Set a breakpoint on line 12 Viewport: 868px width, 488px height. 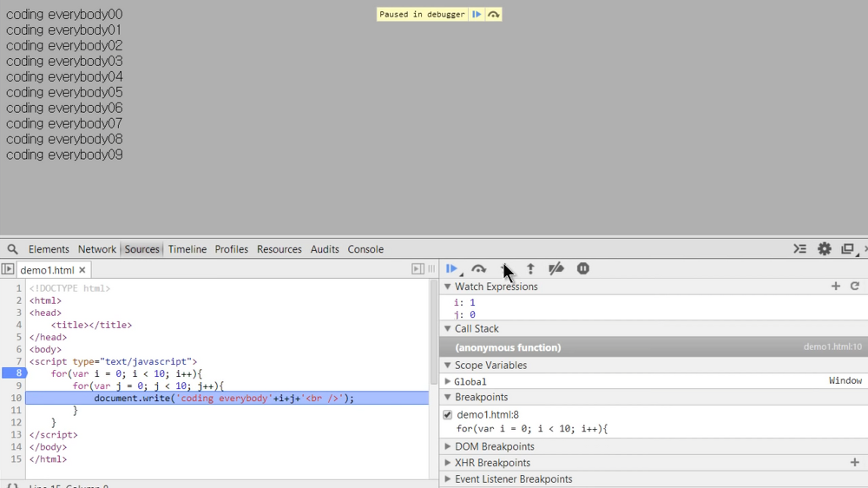(x=16, y=422)
